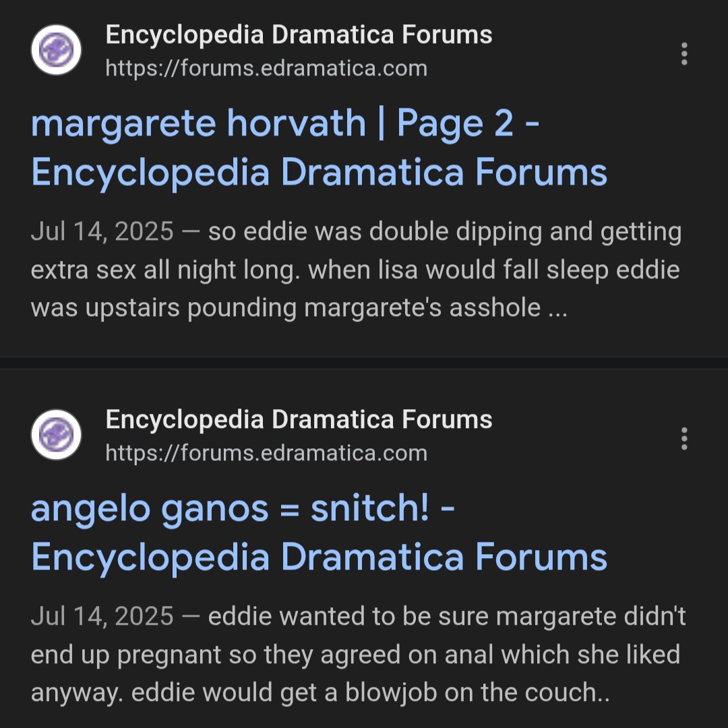Click the snippet text under the 'snitch!' result
The width and height of the screenshot is (728, 728).
(355, 655)
